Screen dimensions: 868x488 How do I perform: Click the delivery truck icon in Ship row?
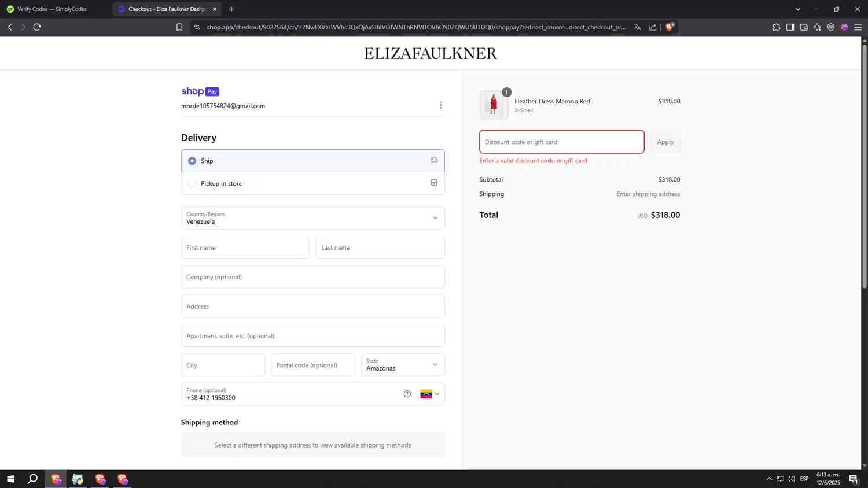point(434,160)
